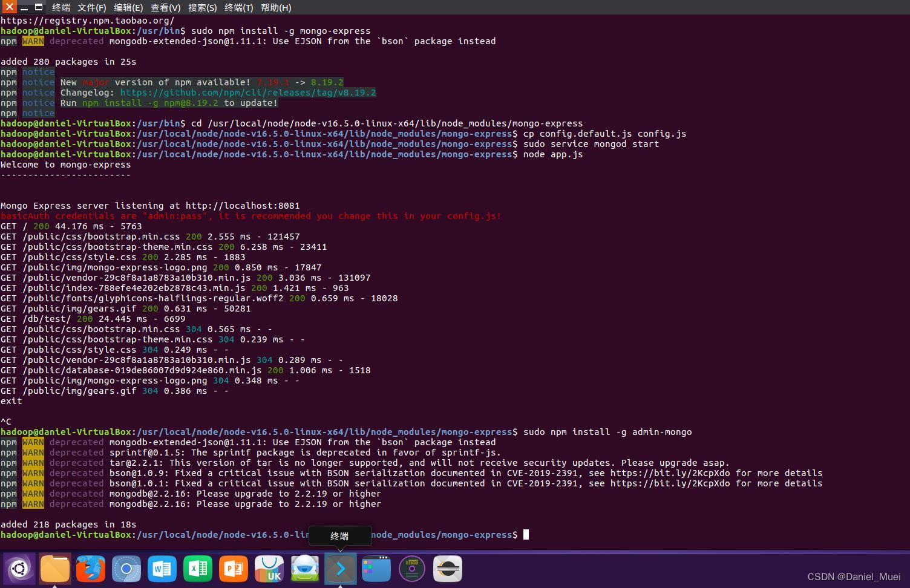Open the colorful window tiles app icon
The height and width of the screenshot is (588, 910).
tap(376, 569)
